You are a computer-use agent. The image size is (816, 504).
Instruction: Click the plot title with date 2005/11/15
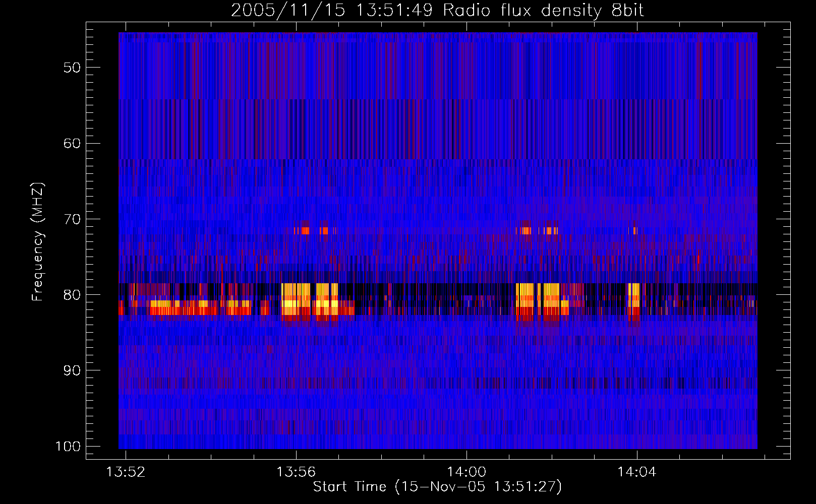[x=437, y=10]
